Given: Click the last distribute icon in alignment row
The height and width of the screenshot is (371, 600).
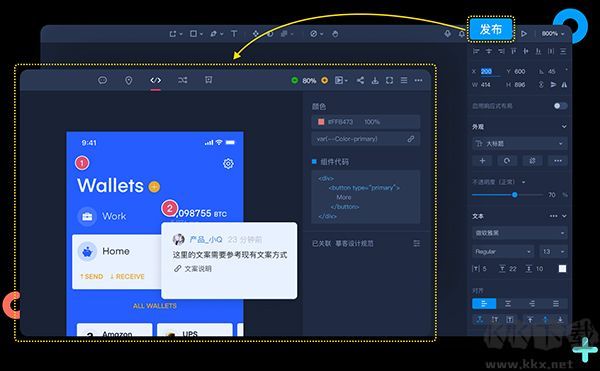Looking at the screenshot, I should pos(563,51).
